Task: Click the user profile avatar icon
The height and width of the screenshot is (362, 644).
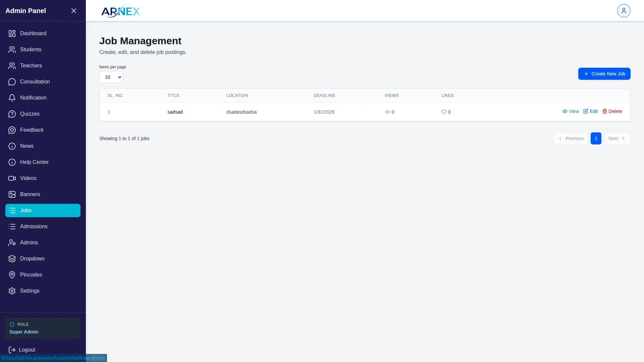Action: point(624,11)
